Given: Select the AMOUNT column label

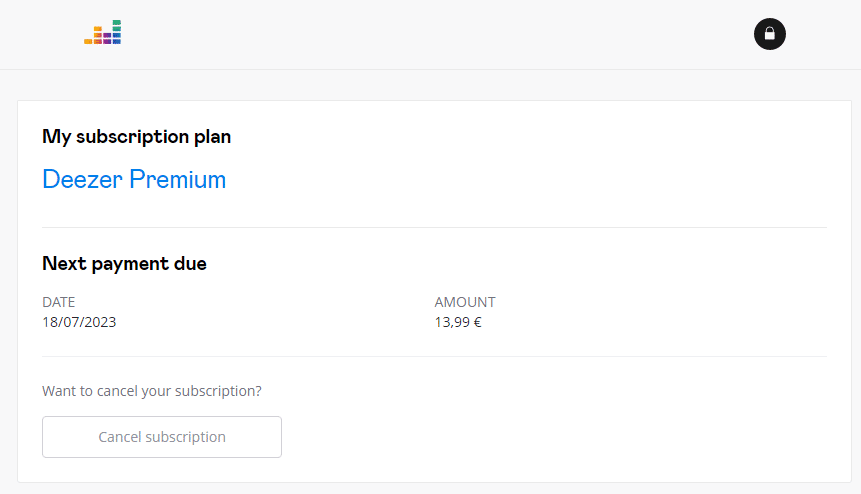Looking at the screenshot, I should point(465,302).
